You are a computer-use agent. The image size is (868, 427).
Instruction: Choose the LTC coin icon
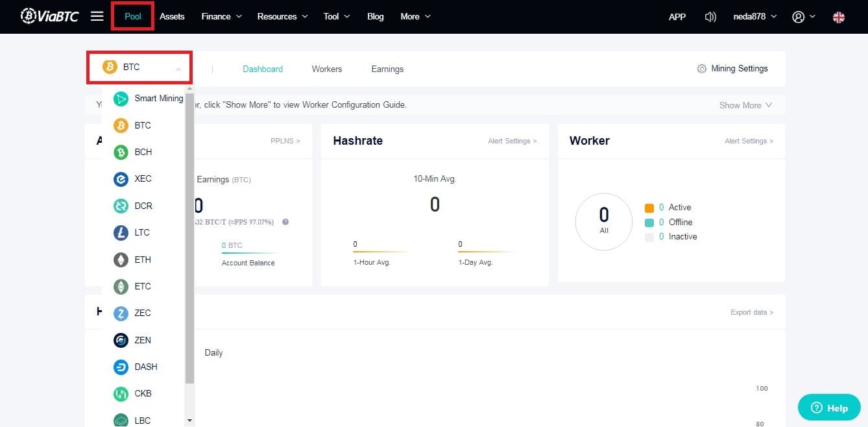(x=121, y=232)
